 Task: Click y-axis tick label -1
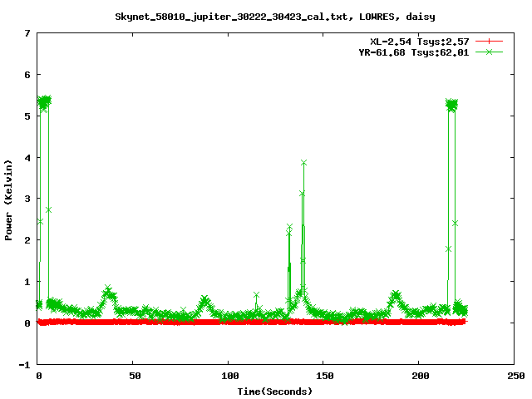point(24,365)
